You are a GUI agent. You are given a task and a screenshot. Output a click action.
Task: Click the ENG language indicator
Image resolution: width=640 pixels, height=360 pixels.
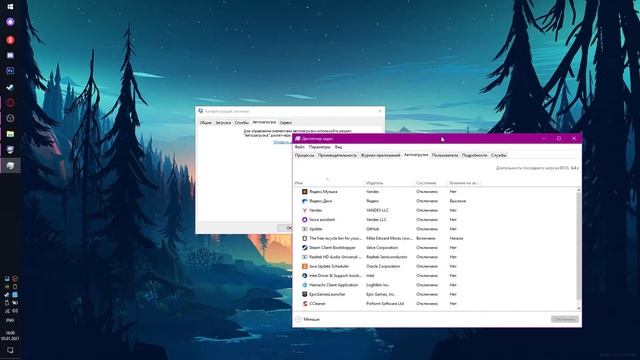[10, 320]
